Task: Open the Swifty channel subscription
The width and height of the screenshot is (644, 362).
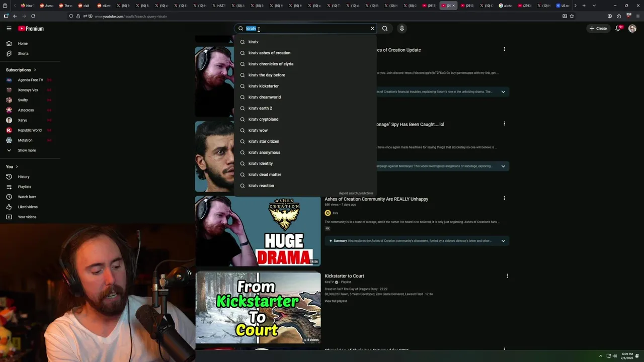Action: (30, 100)
